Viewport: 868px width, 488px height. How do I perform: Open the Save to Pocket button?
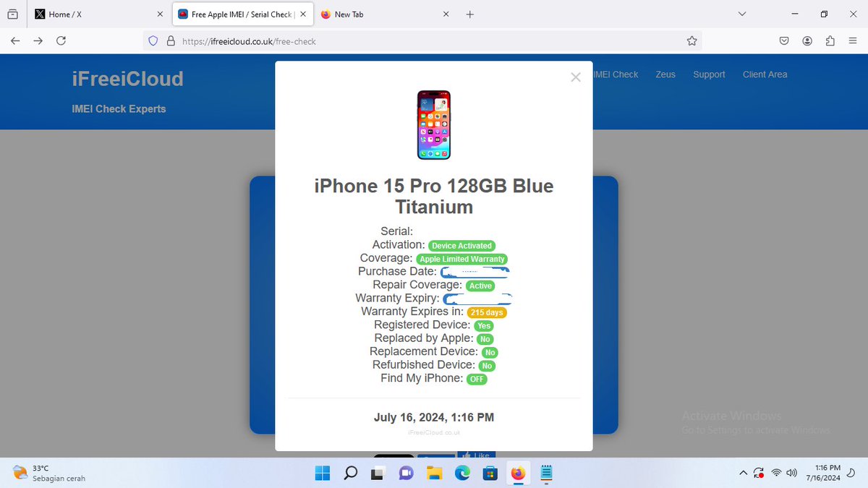(x=784, y=41)
